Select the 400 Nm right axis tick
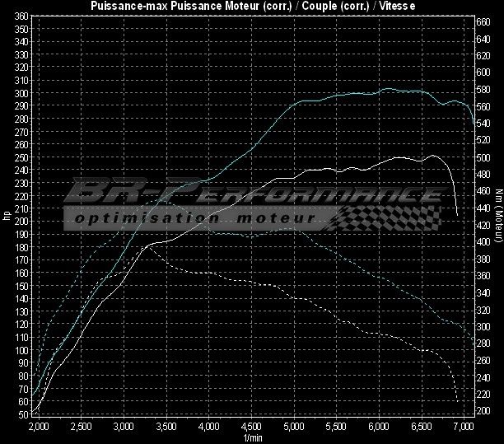The image size is (504, 444). tap(484, 242)
